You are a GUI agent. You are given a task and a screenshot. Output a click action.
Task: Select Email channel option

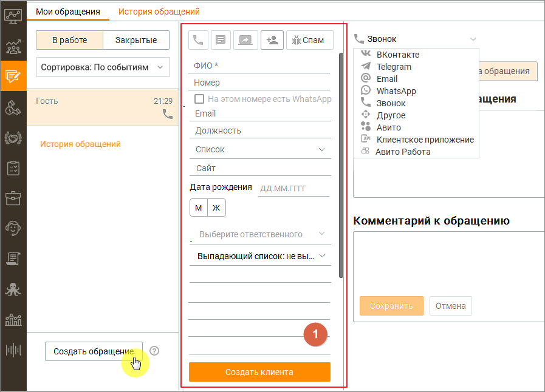pos(387,79)
